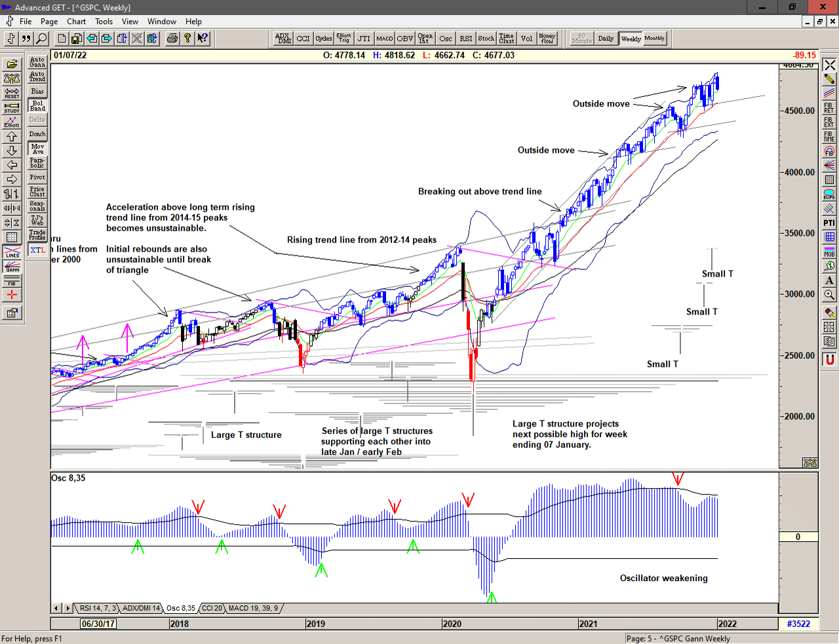The height and width of the screenshot is (644, 839).
Task: Select the text annotation 'A' tool
Action: (829, 280)
